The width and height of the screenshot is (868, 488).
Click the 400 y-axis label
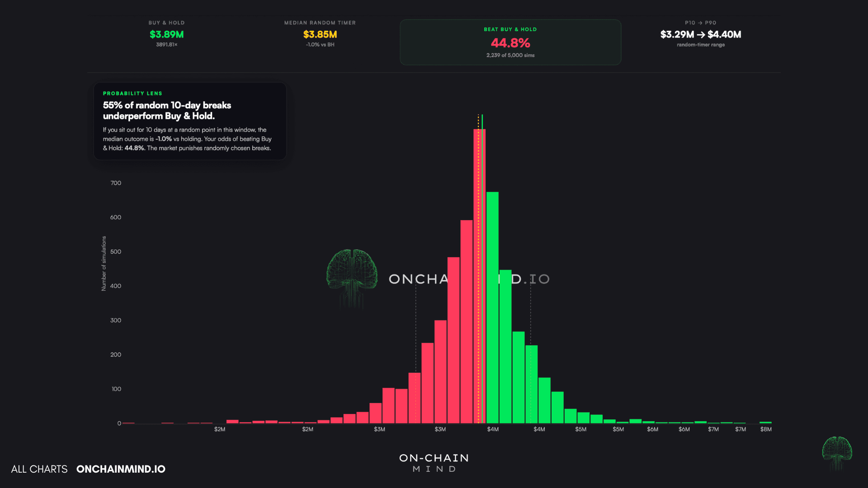[x=116, y=286]
